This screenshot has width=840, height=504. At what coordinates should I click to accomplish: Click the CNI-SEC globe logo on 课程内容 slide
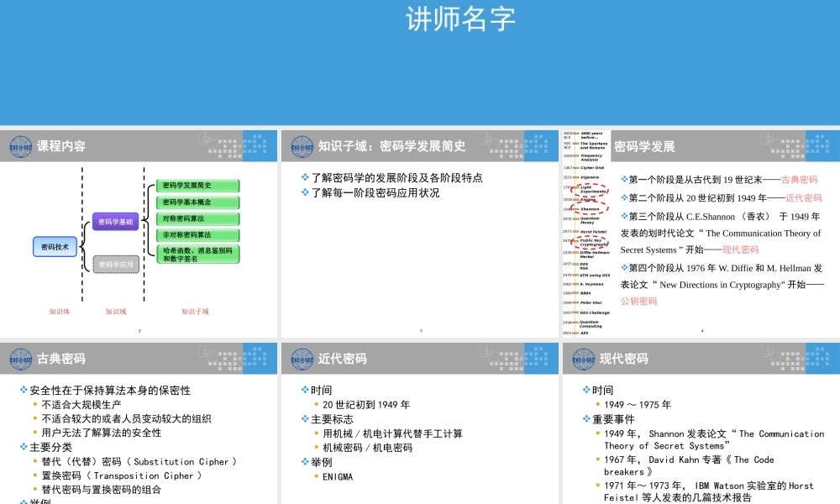tap(20, 145)
